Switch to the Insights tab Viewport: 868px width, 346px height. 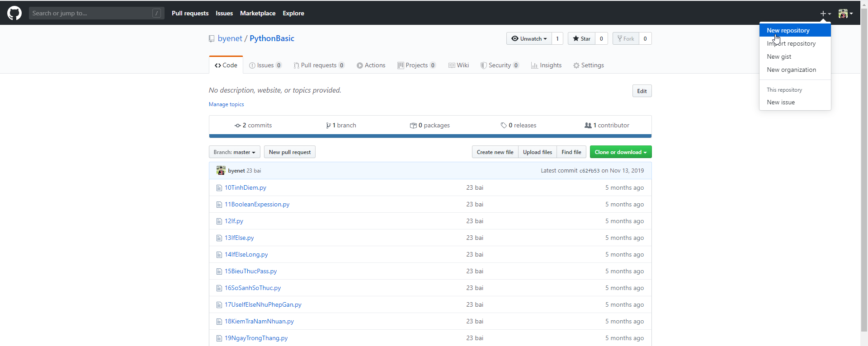(x=546, y=65)
